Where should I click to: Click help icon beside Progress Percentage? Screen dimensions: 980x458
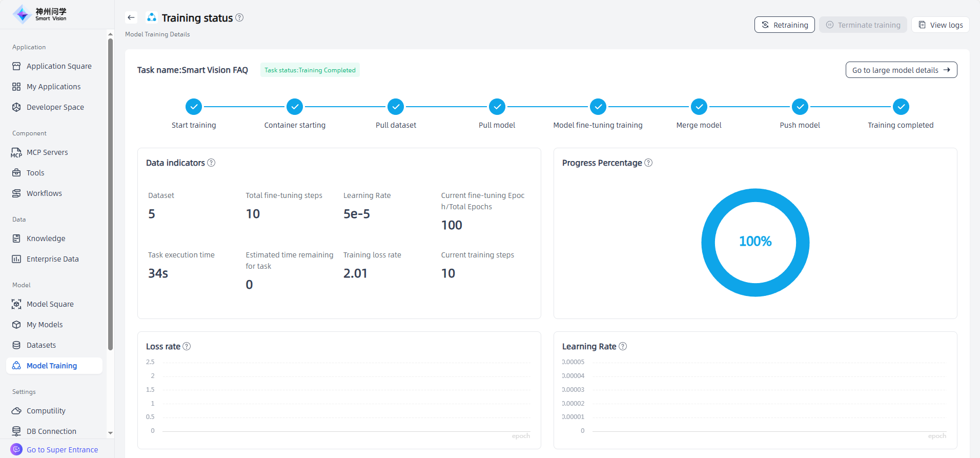(x=648, y=163)
